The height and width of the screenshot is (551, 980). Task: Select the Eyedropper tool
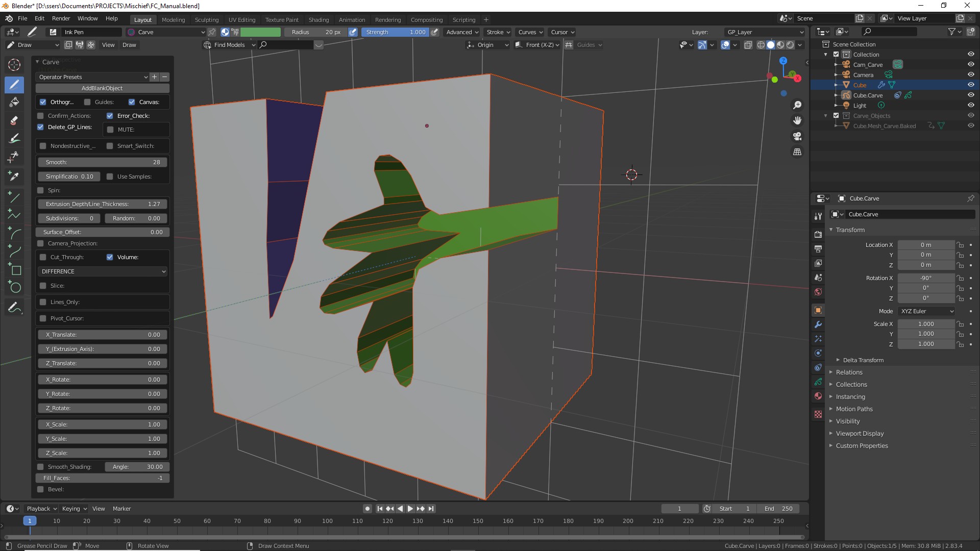pyautogui.click(x=14, y=177)
